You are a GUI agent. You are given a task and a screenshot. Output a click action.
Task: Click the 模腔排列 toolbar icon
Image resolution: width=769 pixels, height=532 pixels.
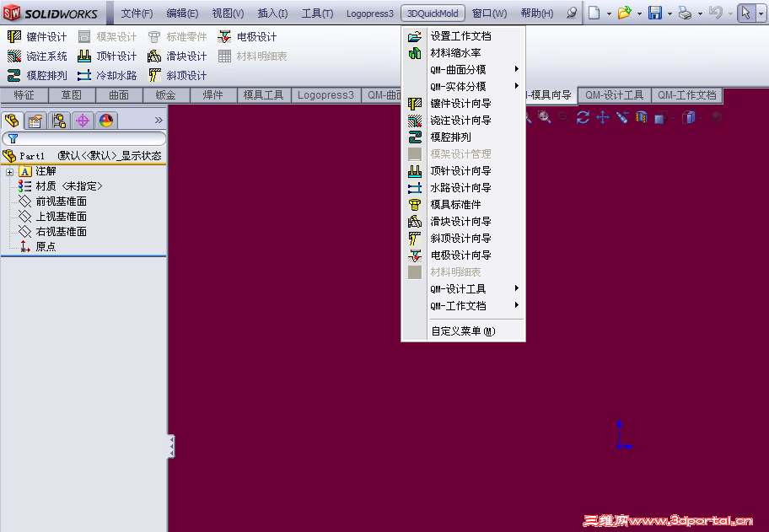coord(14,75)
